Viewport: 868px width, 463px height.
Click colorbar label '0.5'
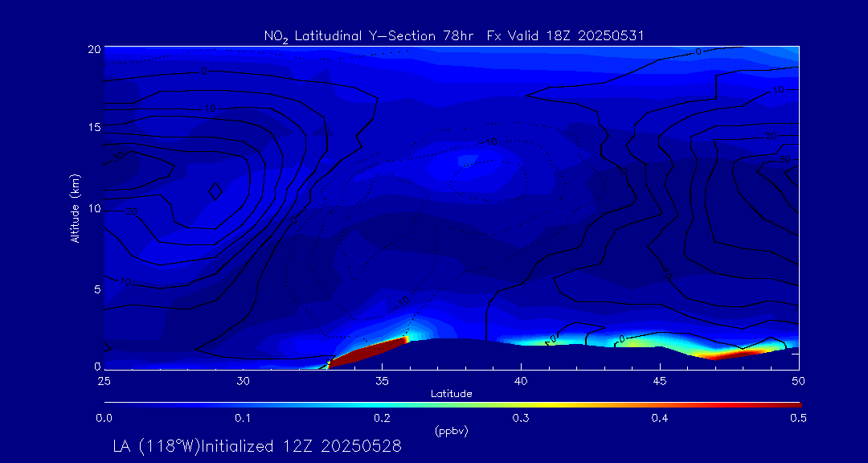click(x=798, y=419)
